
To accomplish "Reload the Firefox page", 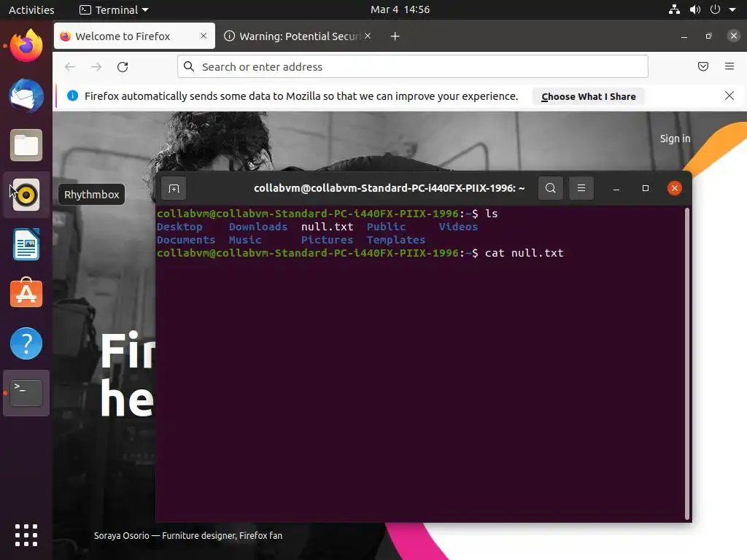I will 123,66.
